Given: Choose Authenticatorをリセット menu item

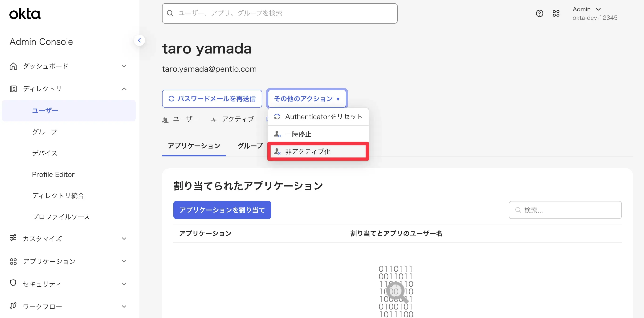Looking at the screenshot, I should [x=318, y=117].
